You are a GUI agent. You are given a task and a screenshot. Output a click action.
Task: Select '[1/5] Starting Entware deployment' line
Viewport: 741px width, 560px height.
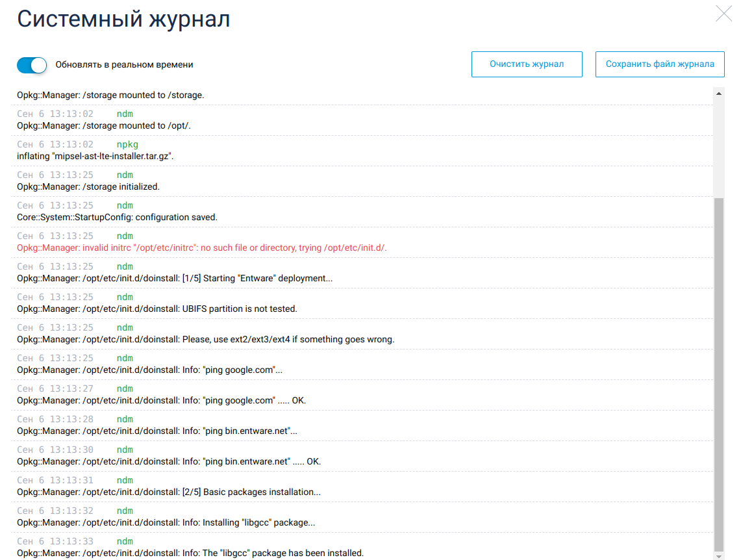pyautogui.click(x=175, y=278)
